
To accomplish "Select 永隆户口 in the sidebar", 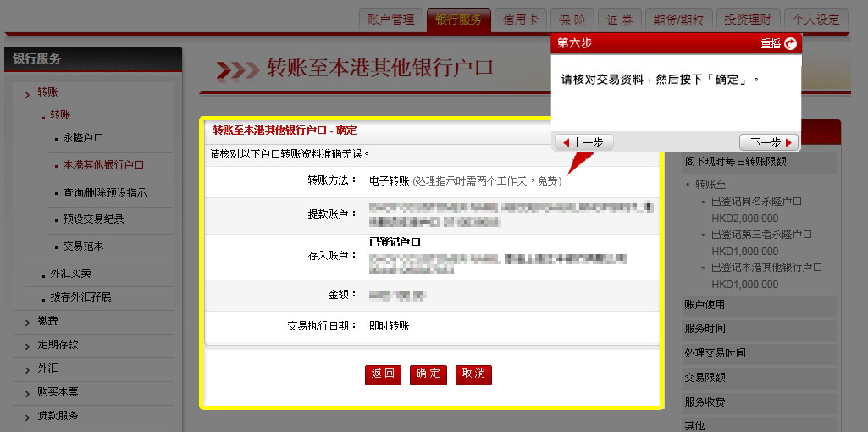I will [83, 138].
